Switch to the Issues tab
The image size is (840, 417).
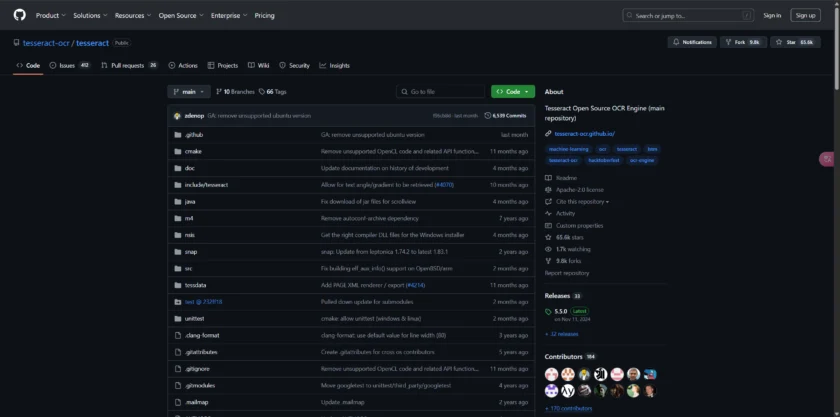click(x=70, y=65)
